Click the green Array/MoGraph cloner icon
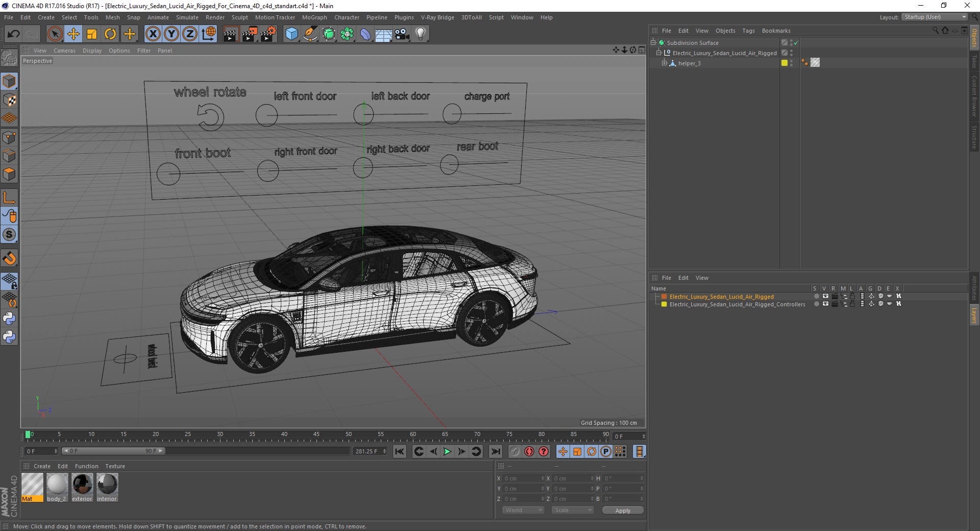This screenshot has width=980, height=531. [347, 34]
